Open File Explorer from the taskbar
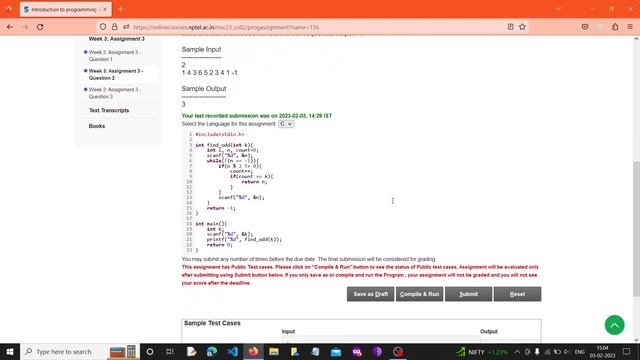 274,351
